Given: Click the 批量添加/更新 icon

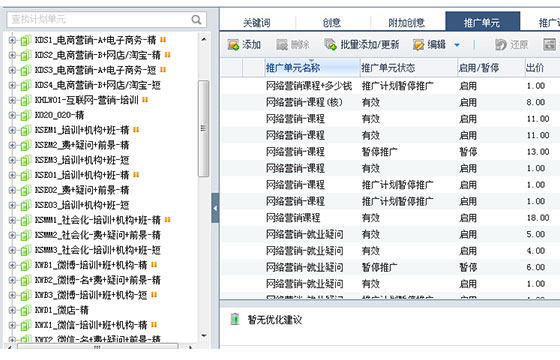Looking at the screenshot, I should coord(330,45).
